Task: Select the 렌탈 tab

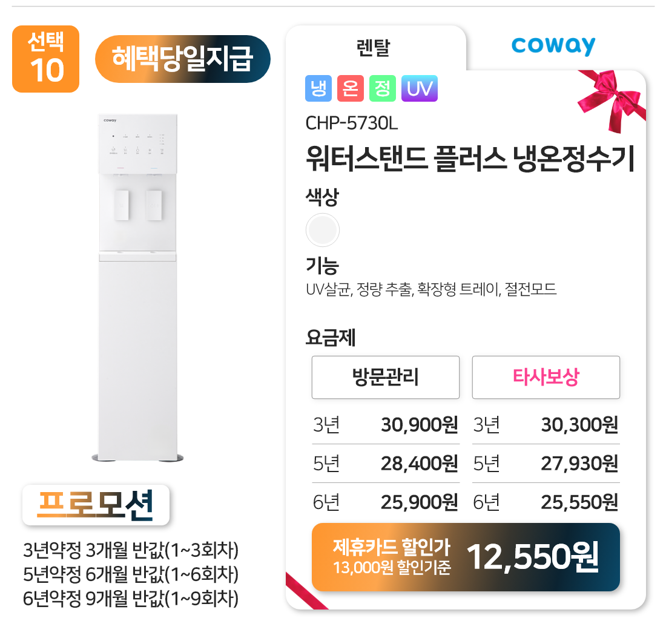Action: [374, 48]
